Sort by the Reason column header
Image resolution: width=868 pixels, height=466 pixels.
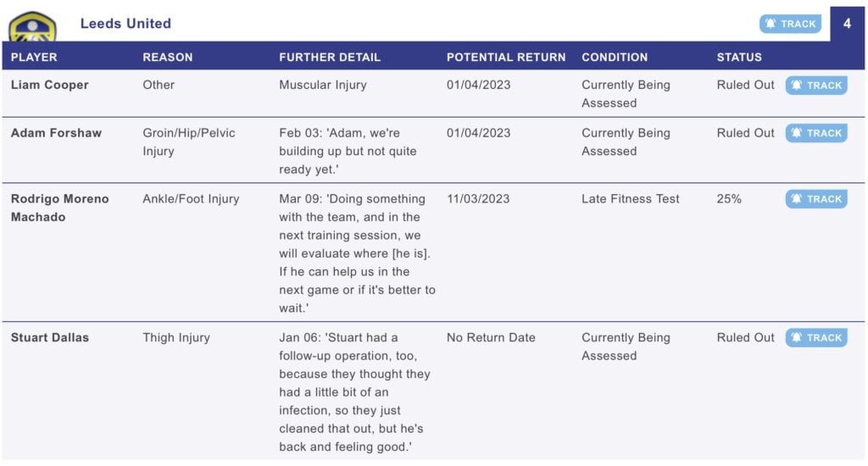pyautogui.click(x=168, y=57)
